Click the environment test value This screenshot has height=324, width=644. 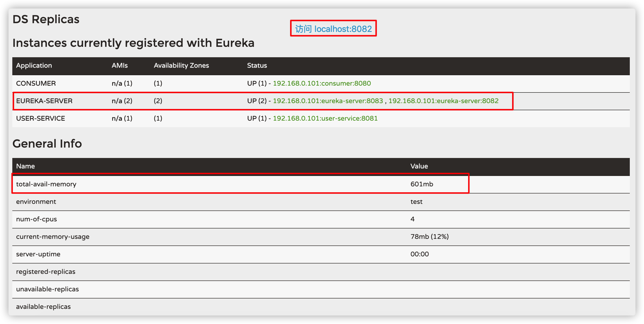tap(416, 201)
